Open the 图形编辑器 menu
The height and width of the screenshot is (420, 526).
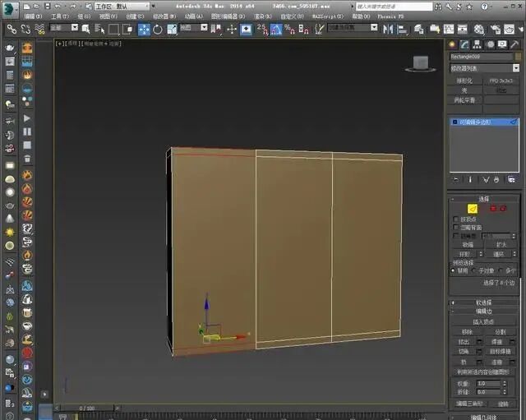(228, 16)
